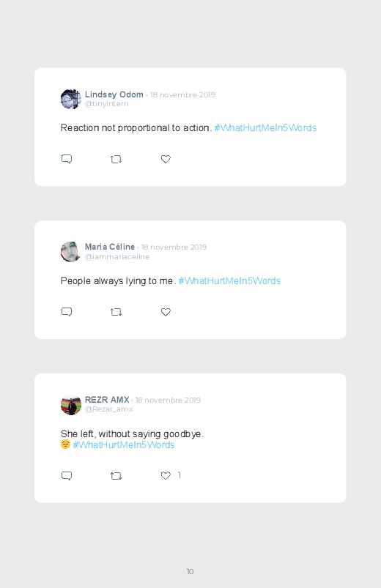Retweet Maria Céline's tweet
381x588 pixels.
pos(116,312)
